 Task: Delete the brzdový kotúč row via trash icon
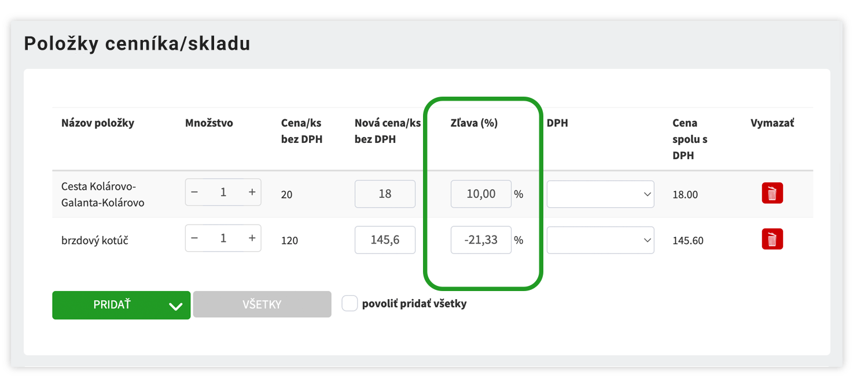click(772, 239)
